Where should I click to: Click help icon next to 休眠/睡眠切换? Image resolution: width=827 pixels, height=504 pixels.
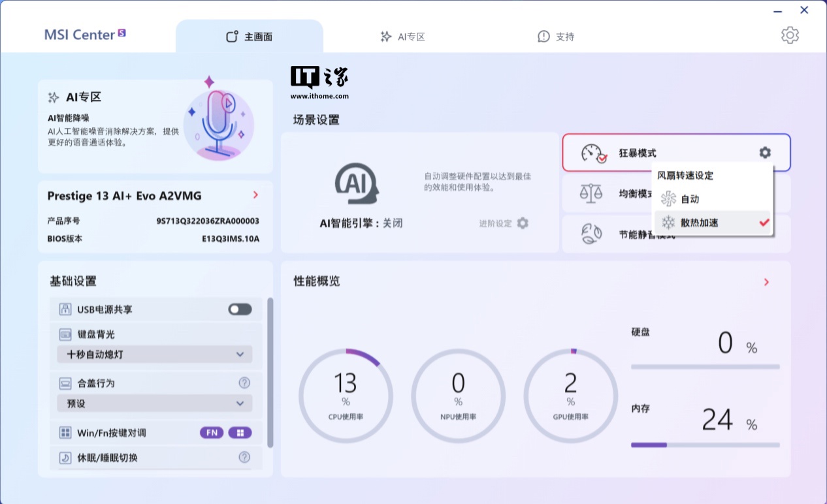point(244,458)
